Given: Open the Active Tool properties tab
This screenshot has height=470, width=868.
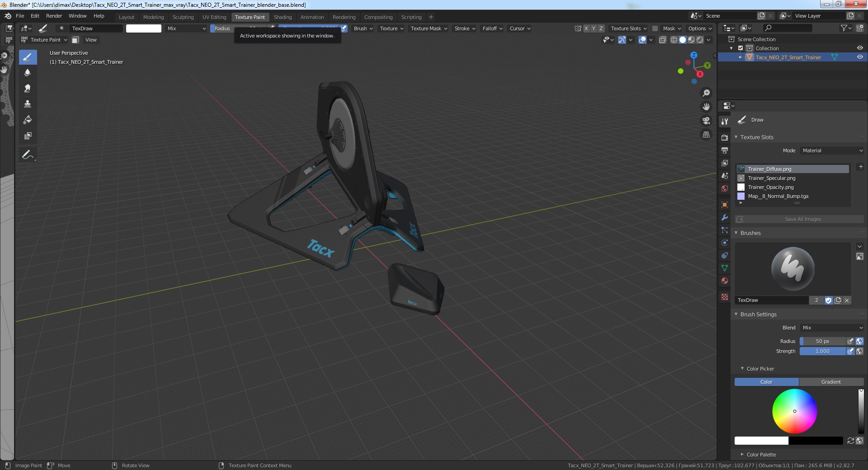Looking at the screenshot, I should [x=725, y=121].
